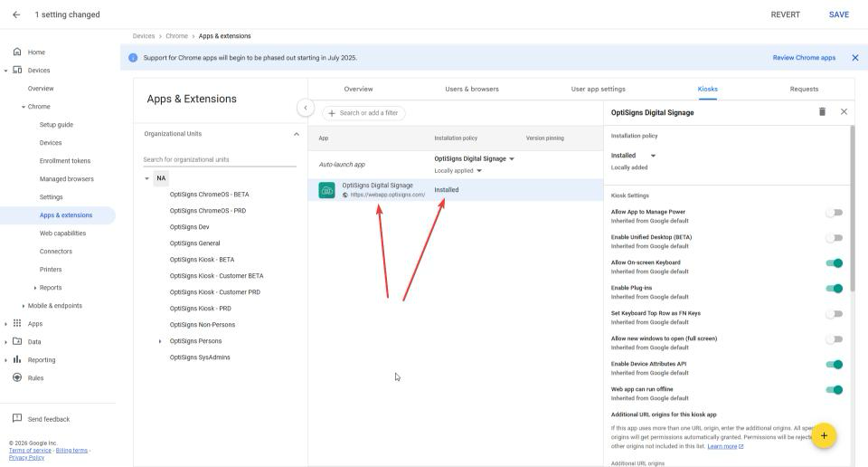Image resolution: width=868 pixels, height=467 pixels.
Task: Switch to the Overview tab
Action: [x=358, y=90]
